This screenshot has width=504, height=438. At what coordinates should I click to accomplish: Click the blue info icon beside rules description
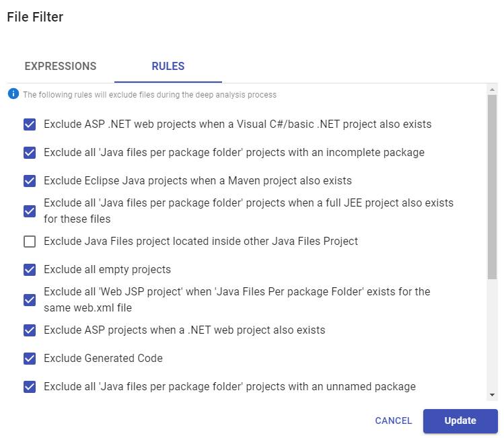pyautogui.click(x=13, y=94)
